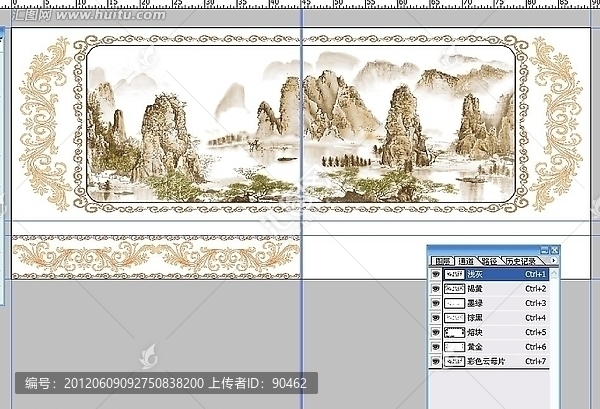The width and height of the screenshot is (600, 409).
Task: Click the Ctrl+2 shortcut label
Action: click(x=536, y=289)
